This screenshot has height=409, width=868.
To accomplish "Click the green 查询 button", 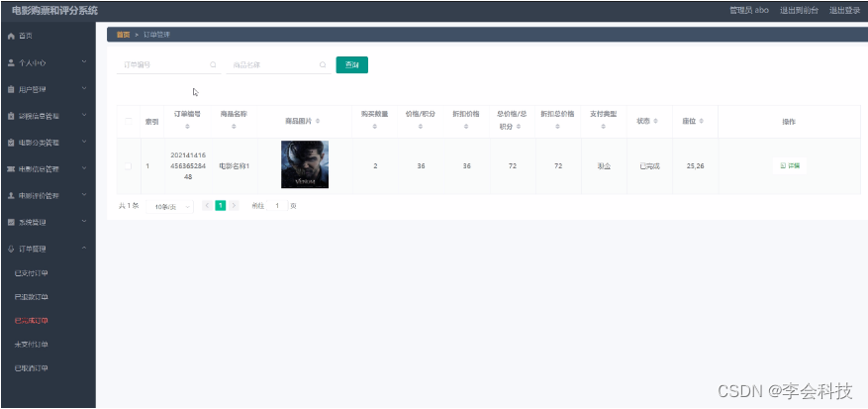I will [352, 64].
